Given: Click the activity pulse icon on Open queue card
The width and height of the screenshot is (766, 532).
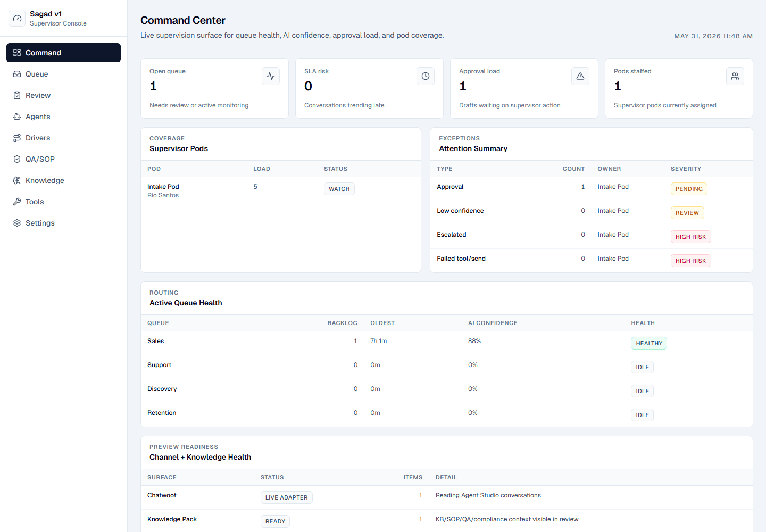Looking at the screenshot, I should pos(271,76).
